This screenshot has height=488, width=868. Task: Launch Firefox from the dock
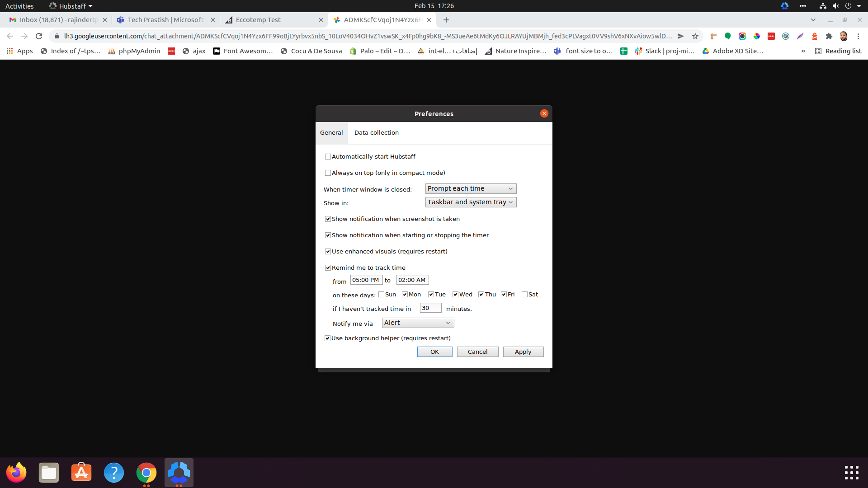pos(16,473)
